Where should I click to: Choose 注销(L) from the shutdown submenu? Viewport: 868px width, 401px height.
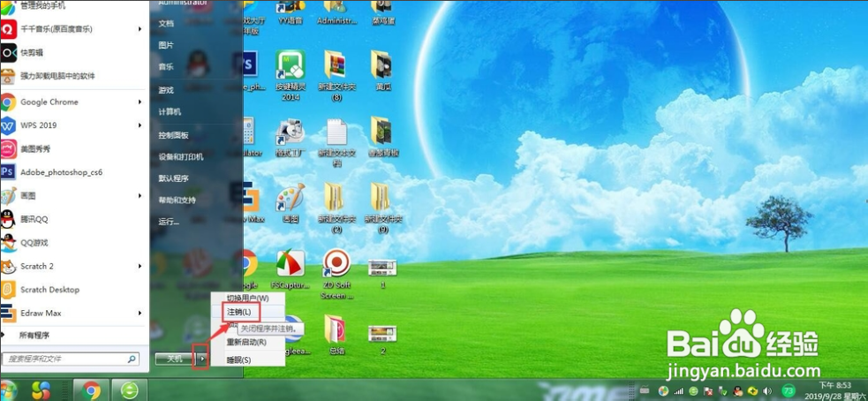point(239,312)
